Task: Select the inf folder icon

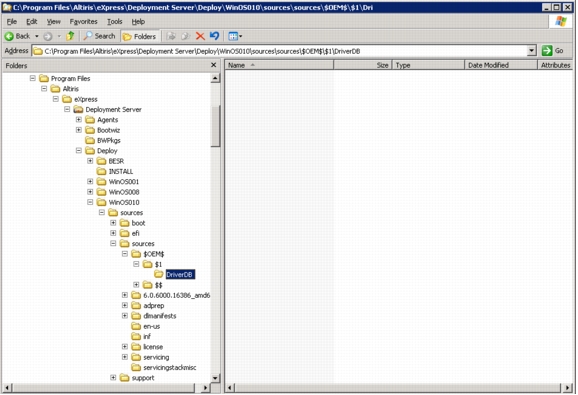Action: click(x=136, y=336)
